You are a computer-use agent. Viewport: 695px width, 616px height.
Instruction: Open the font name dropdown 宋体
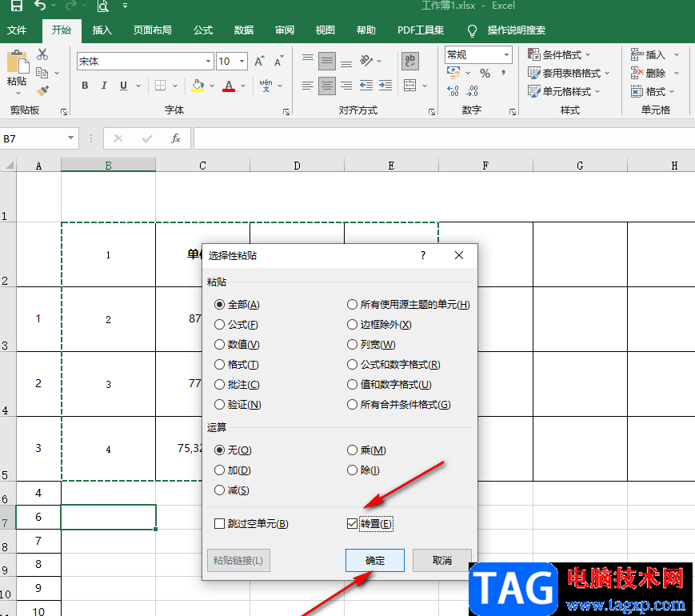coord(208,62)
